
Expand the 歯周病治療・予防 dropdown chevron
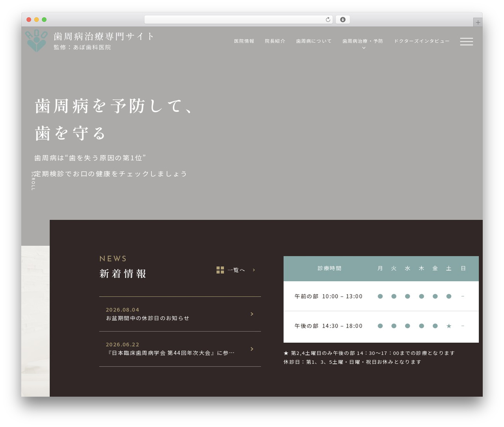[363, 48]
